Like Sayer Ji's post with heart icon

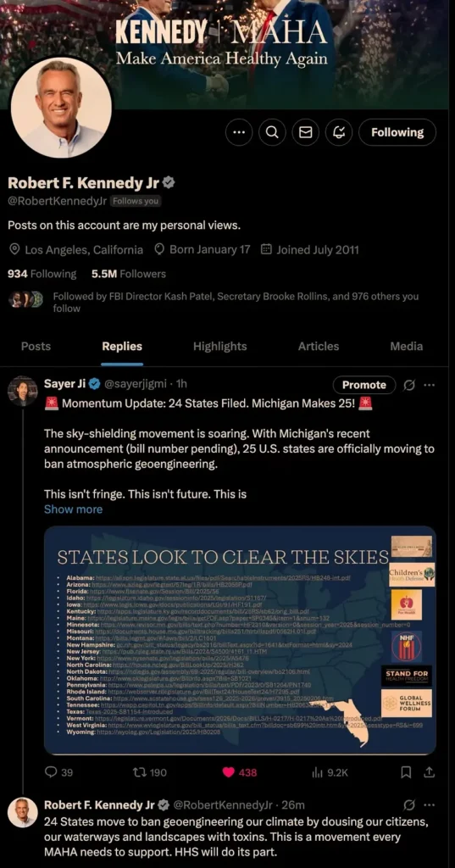pyautogui.click(x=239, y=772)
